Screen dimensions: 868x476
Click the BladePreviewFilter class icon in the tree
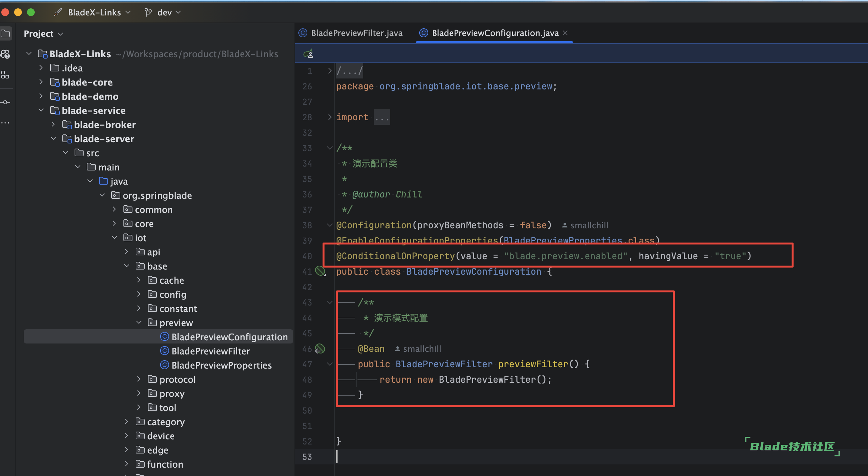tap(164, 351)
